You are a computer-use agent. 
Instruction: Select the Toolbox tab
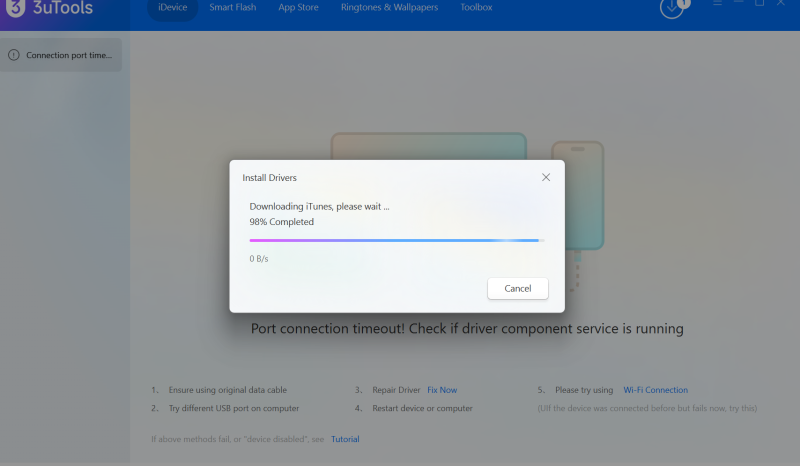point(476,8)
